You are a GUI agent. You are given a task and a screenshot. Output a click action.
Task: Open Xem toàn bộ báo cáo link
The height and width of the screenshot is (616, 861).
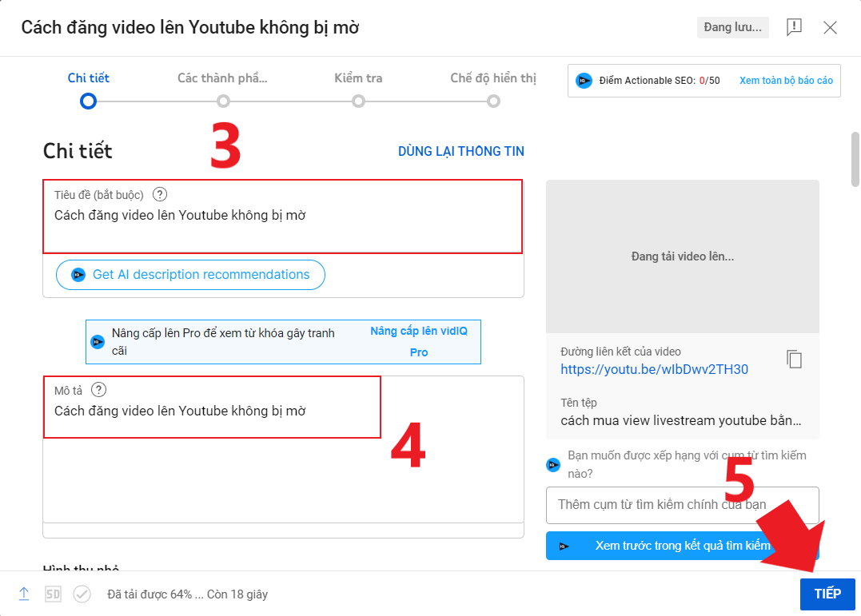[786, 81]
